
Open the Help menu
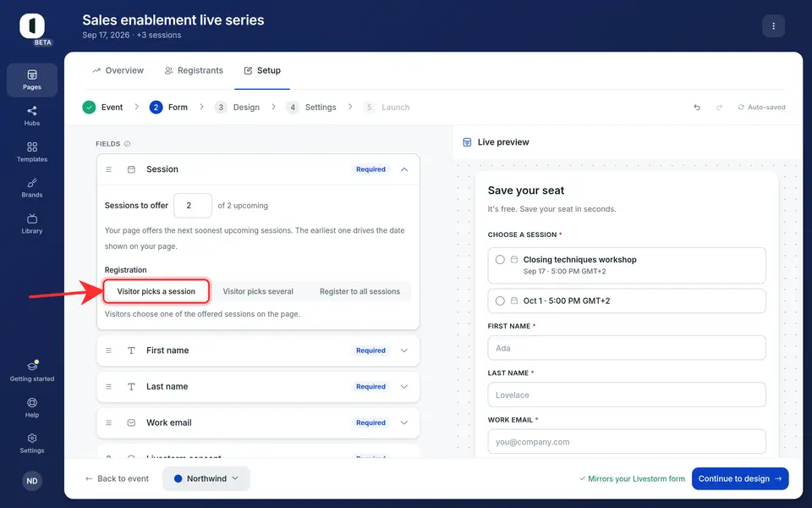coord(32,407)
